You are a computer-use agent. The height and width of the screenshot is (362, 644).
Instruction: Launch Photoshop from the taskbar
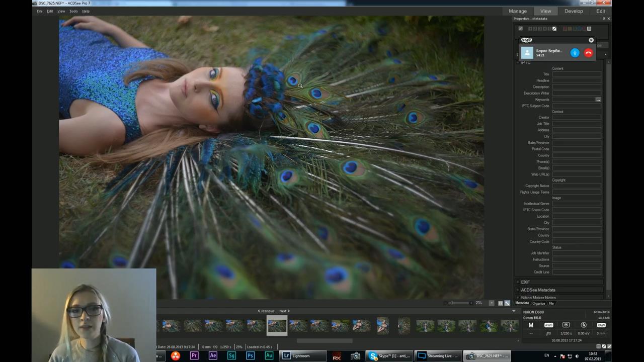pyautogui.click(x=250, y=356)
